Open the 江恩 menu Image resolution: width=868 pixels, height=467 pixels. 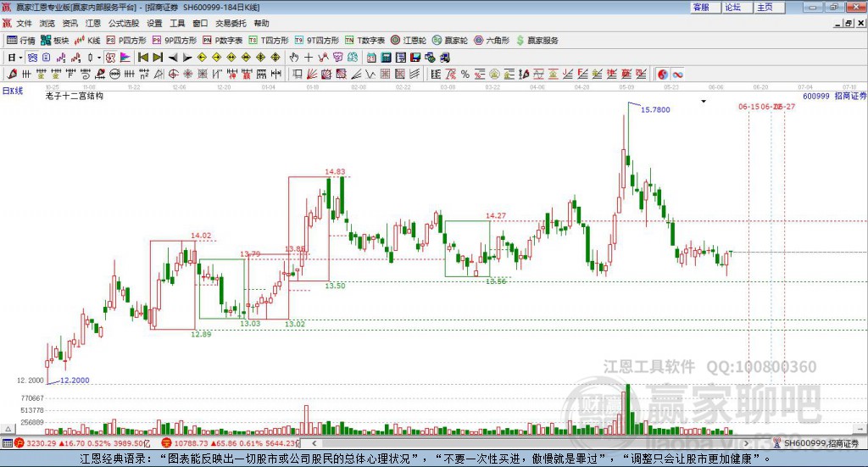(93, 23)
